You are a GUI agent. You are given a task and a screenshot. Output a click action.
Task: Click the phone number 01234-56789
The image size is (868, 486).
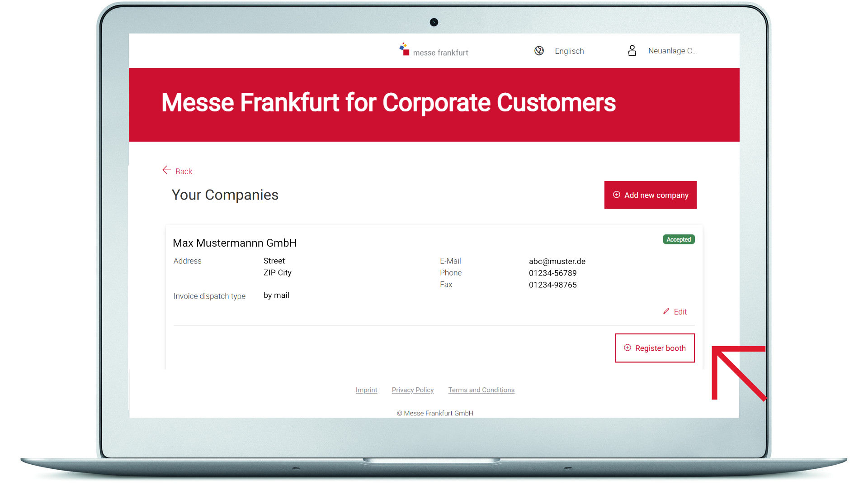pyautogui.click(x=552, y=273)
